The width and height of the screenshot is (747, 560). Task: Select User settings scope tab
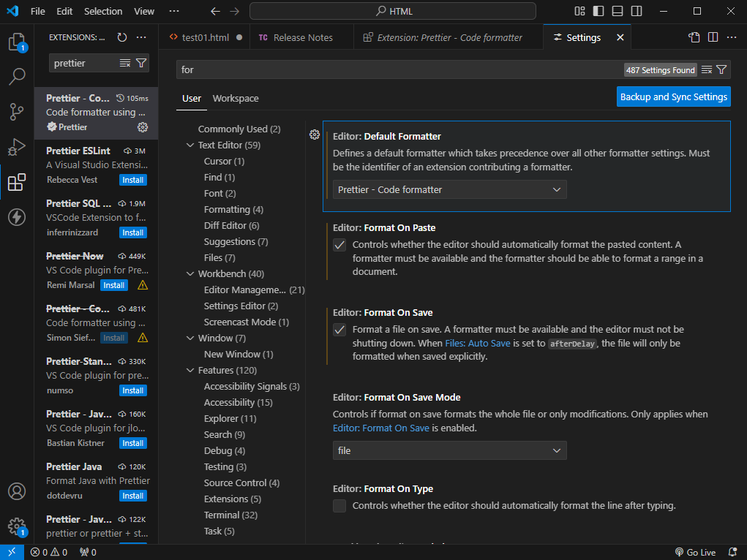tap(192, 99)
